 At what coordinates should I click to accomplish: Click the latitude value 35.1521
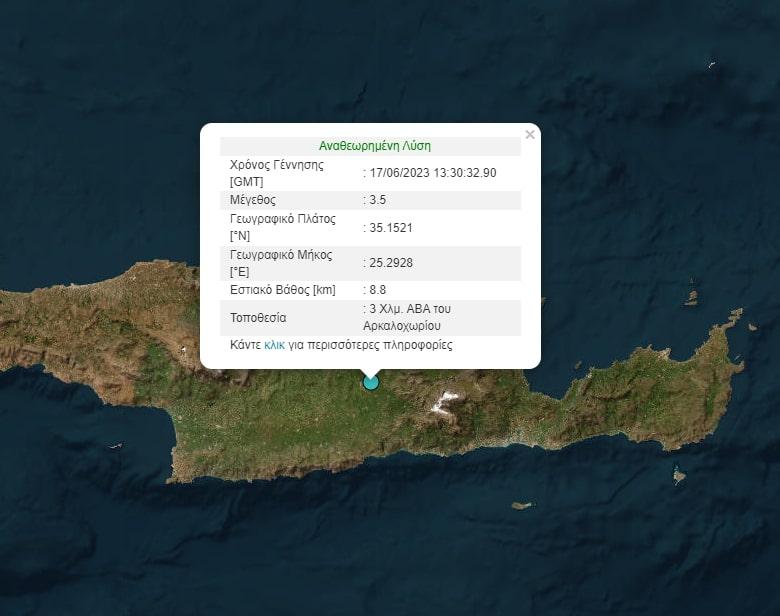(390, 228)
